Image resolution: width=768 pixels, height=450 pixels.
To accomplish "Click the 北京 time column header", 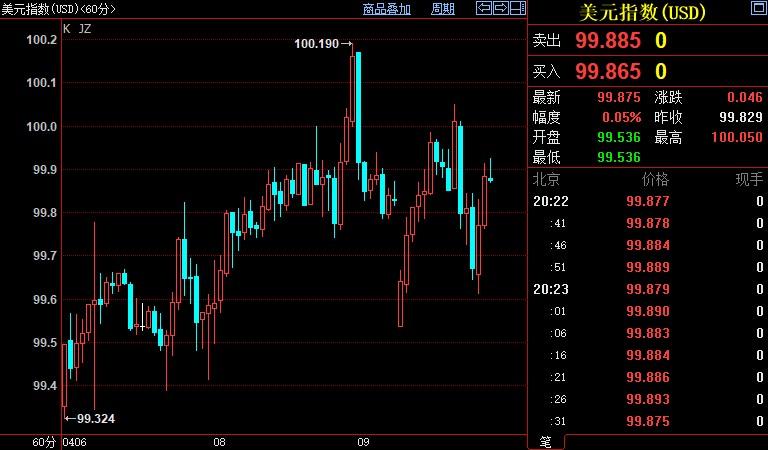I will [546, 180].
